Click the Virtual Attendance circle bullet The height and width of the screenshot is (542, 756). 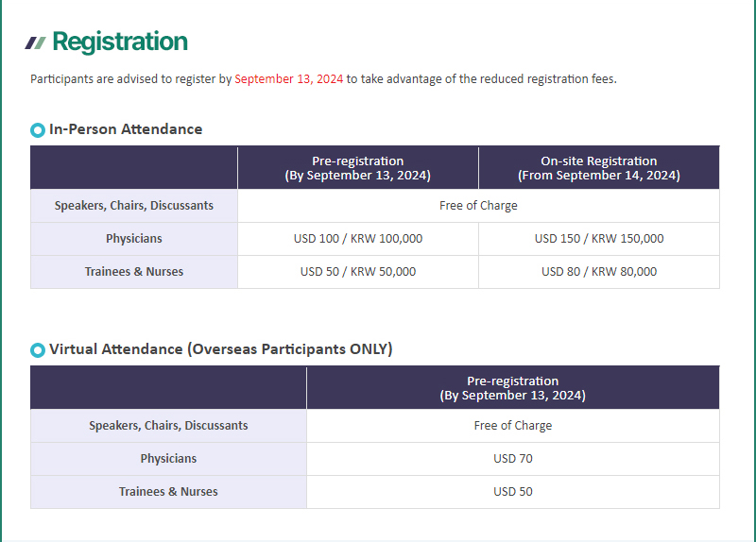coord(38,349)
